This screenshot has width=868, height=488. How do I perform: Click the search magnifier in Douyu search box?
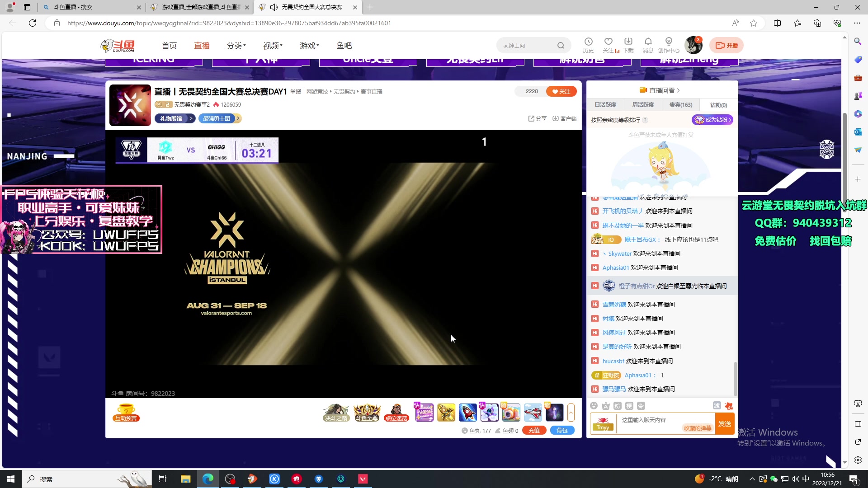(x=561, y=46)
